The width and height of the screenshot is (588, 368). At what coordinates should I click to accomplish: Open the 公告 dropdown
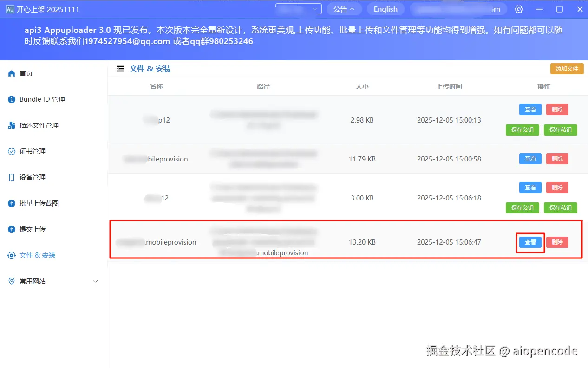[344, 9]
